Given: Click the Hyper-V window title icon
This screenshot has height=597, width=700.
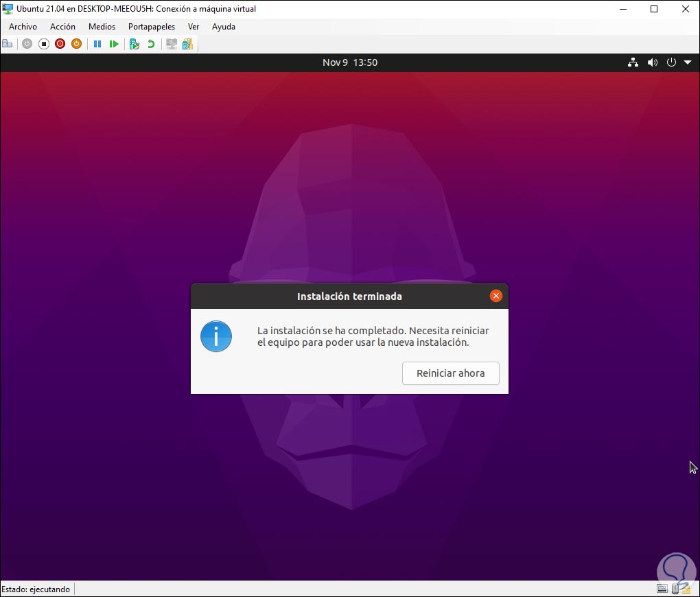Looking at the screenshot, I should [8, 9].
